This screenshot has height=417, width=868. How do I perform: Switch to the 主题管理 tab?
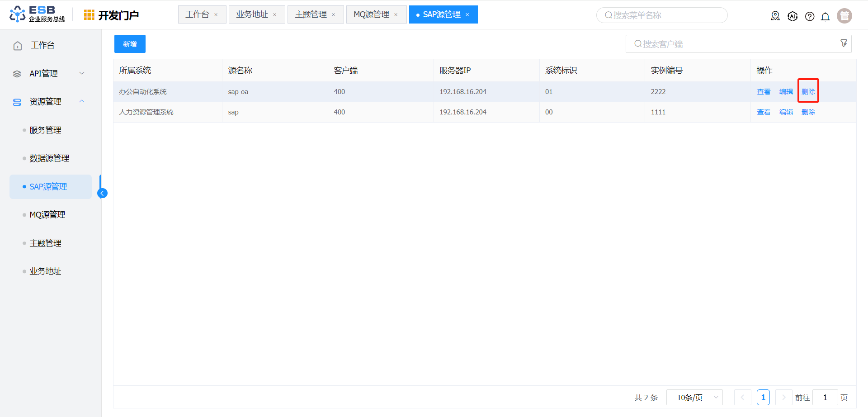point(311,14)
